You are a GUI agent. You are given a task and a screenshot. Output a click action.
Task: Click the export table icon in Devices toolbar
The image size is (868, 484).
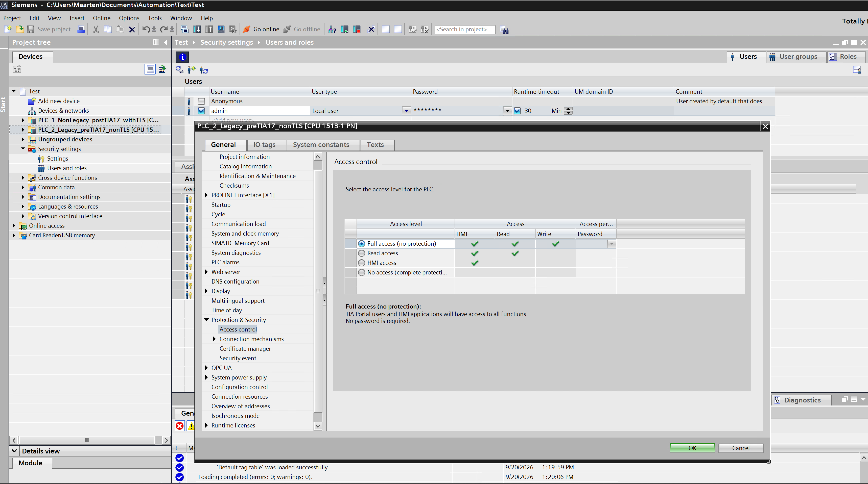click(162, 69)
